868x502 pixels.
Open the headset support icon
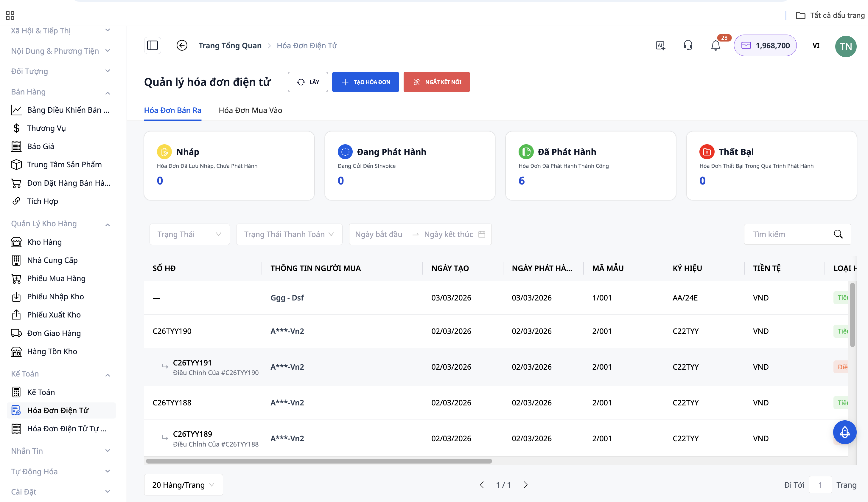click(688, 46)
